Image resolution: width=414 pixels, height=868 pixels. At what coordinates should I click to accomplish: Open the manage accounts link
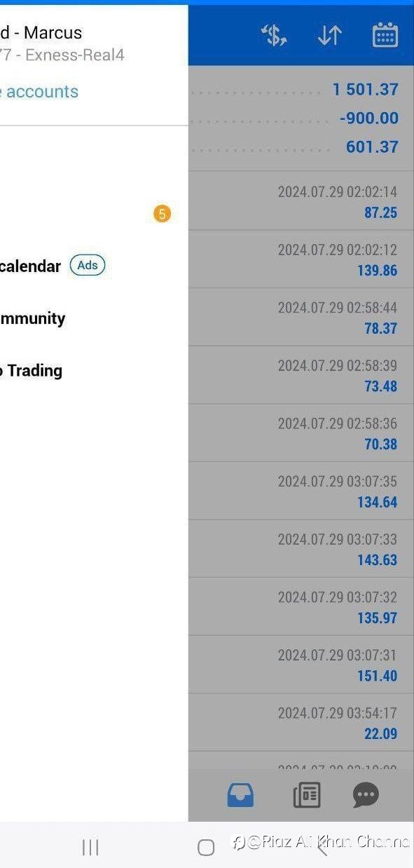pos(39,91)
